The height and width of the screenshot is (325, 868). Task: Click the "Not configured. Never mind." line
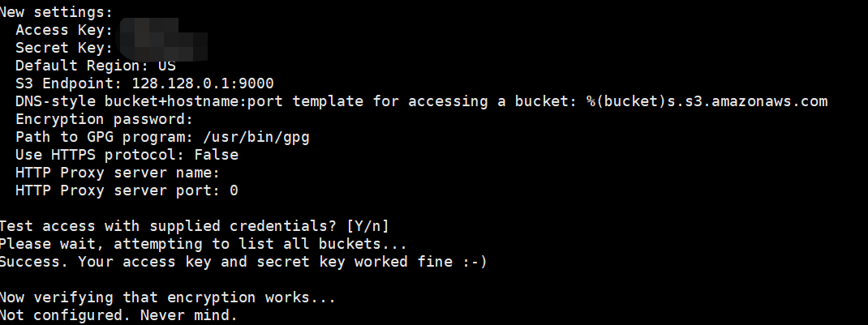tap(118, 315)
